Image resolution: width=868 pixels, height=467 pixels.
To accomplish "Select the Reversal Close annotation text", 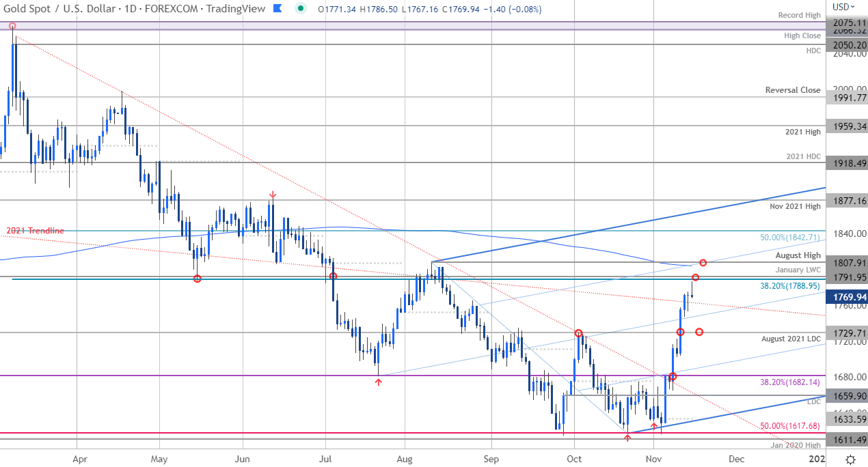I will (793, 90).
